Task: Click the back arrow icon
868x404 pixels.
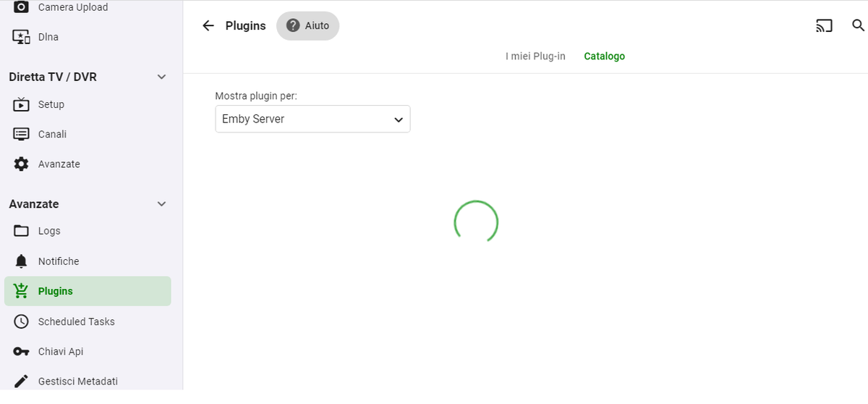Action: [208, 26]
